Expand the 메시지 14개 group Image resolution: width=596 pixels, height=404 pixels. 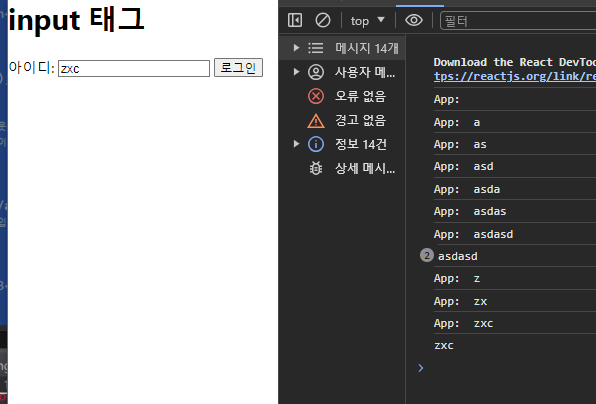pyautogui.click(x=296, y=48)
